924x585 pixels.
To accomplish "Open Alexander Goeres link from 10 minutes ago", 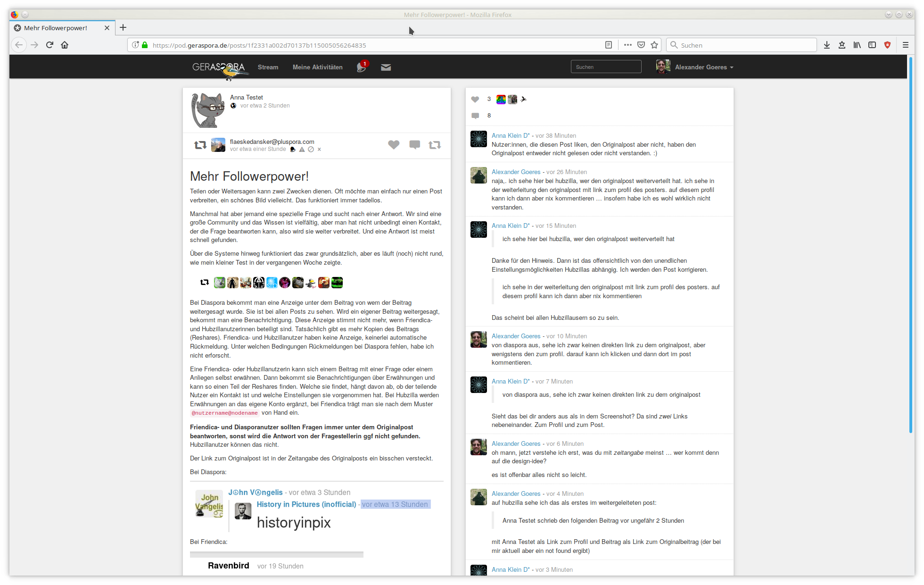I will [x=516, y=336].
